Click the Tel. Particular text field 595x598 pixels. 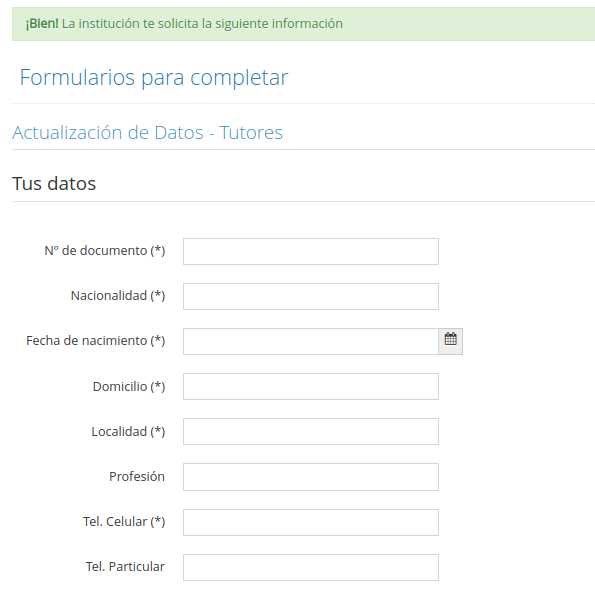click(311, 567)
